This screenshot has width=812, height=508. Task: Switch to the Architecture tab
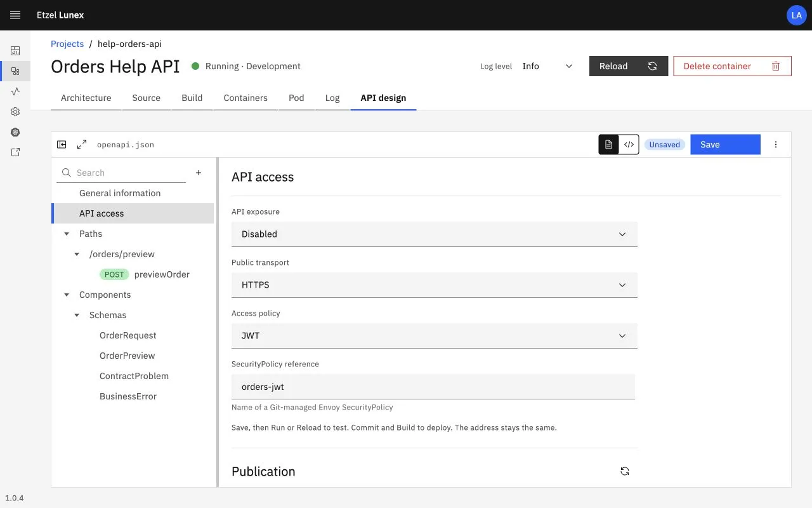[86, 98]
